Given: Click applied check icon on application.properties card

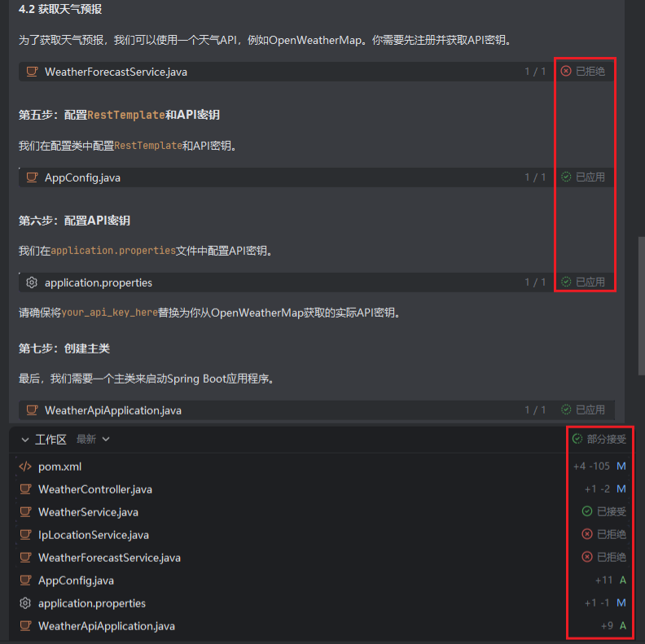Looking at the screenshot, I should pyautogui.click(x=566, y=282).
